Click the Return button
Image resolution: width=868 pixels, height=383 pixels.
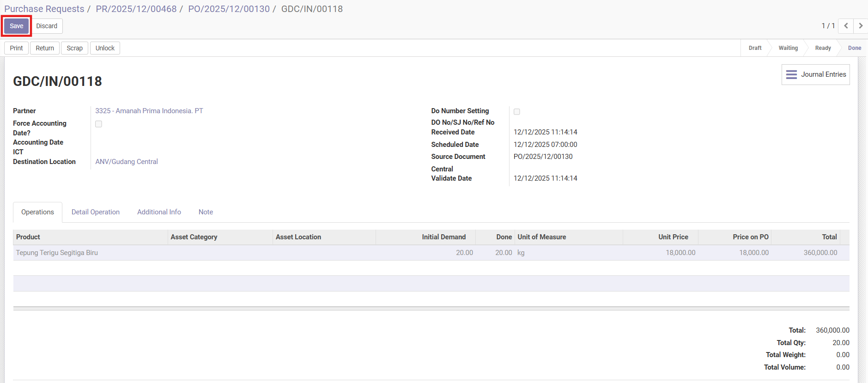coord(45,48)
